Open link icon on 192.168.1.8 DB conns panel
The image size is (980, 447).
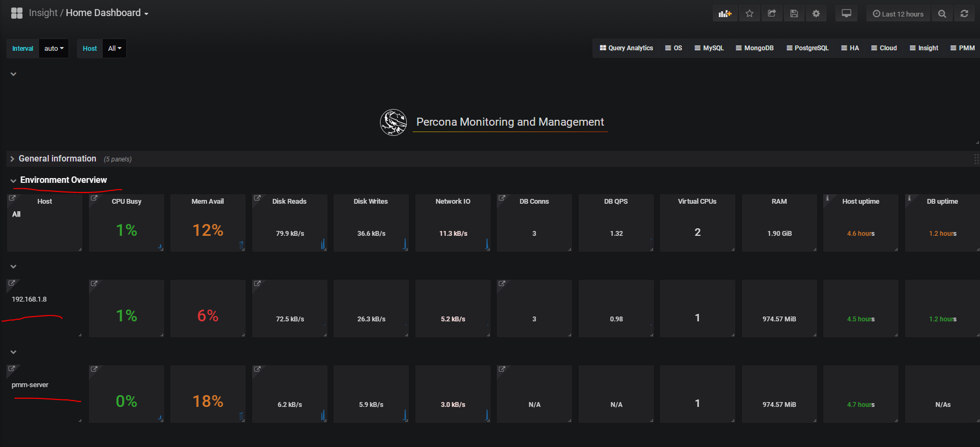[502, 283]
